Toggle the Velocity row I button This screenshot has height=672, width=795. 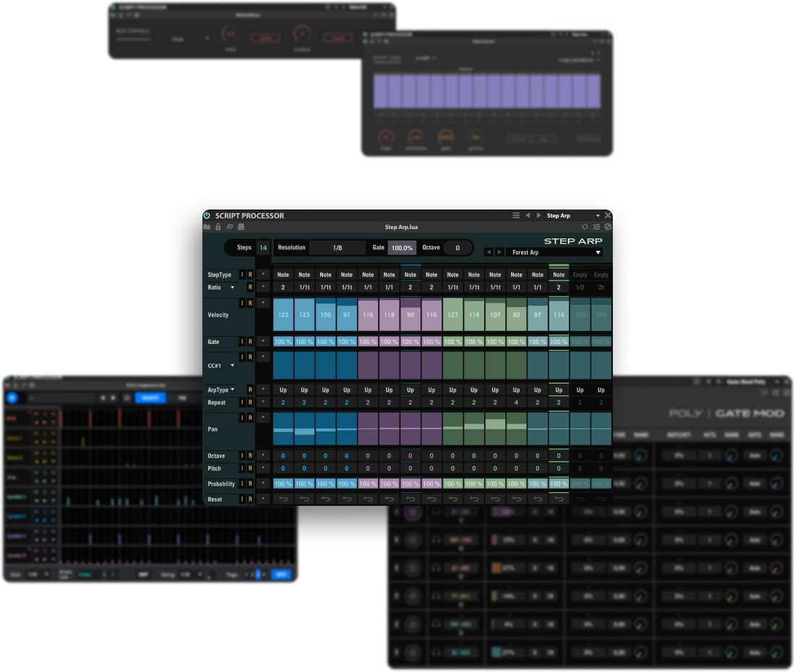click(x=242, y=303)
